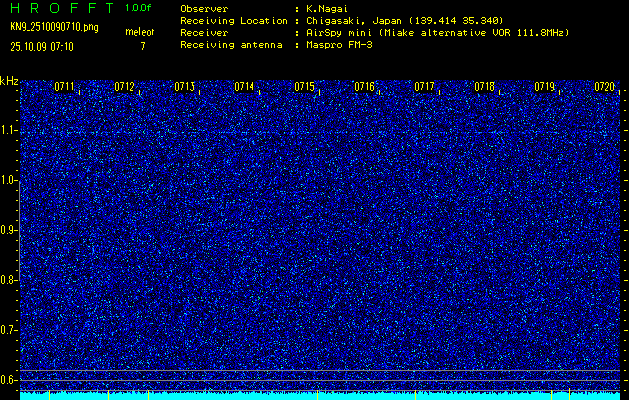The image size is (629, 400).
Task: Select the 0720 time marker
Action: [x=604, y=87]
